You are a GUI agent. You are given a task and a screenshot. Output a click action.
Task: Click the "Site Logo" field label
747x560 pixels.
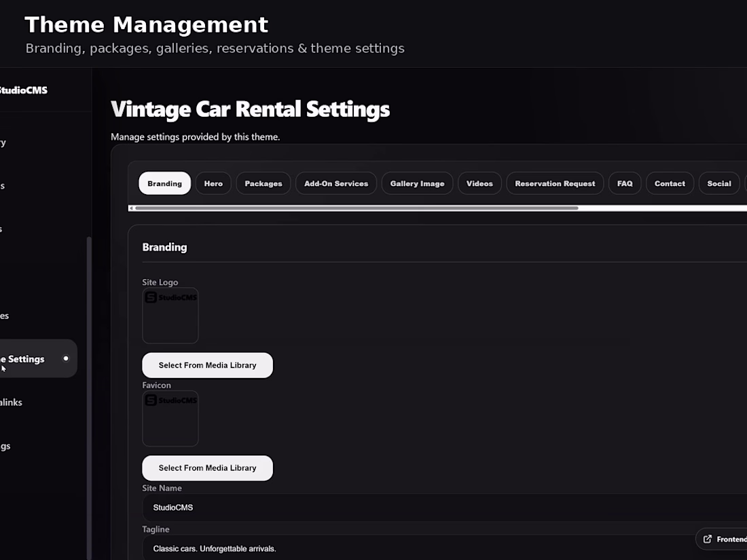click(160, 282)
